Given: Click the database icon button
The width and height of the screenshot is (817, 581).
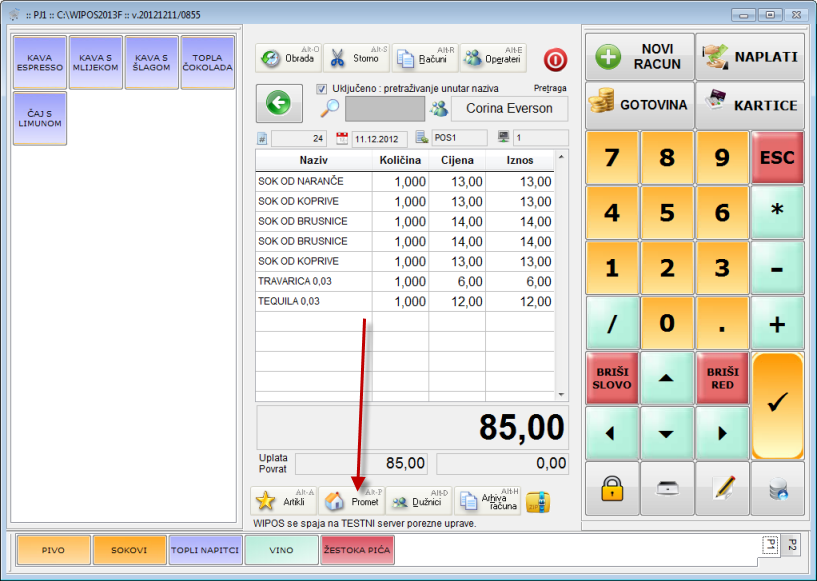Looking at the screenshot, I should tap(777, 488).
